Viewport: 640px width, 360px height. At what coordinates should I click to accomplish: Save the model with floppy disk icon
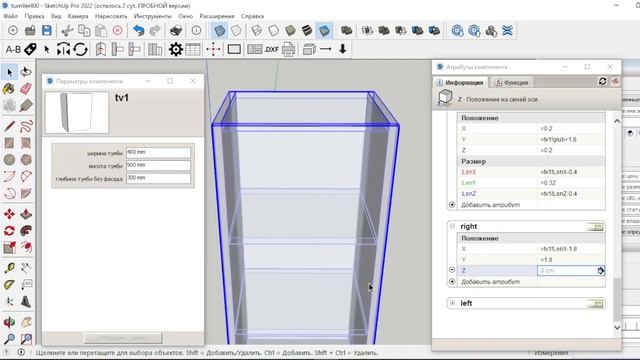[47, 31]
